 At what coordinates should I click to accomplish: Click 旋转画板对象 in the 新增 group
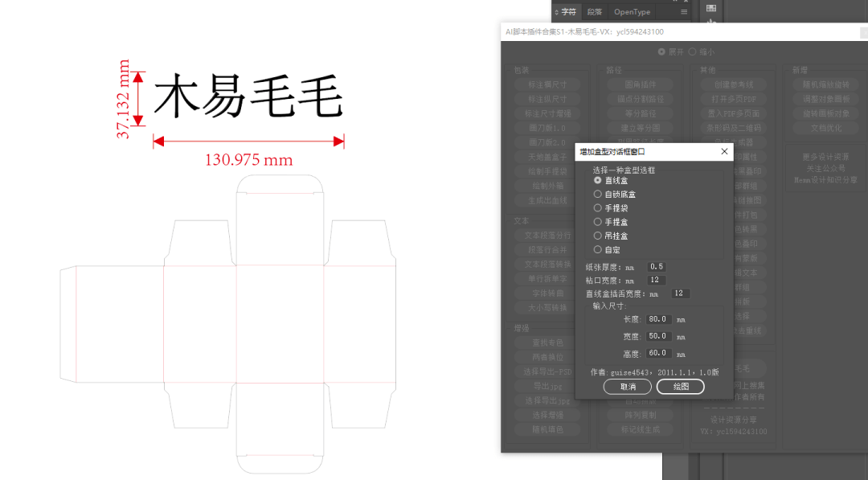(x=826, y=113)
